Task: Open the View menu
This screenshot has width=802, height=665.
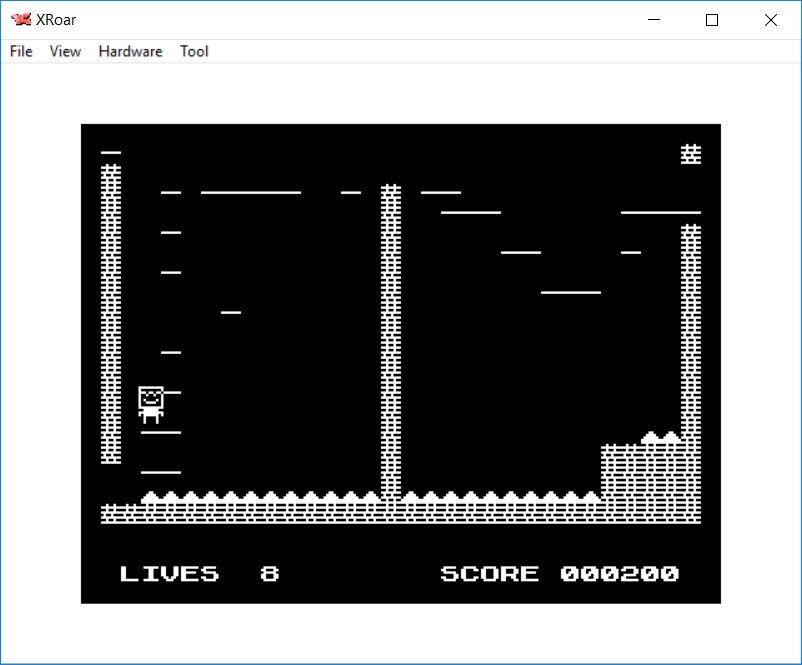Action: [65, 51]
